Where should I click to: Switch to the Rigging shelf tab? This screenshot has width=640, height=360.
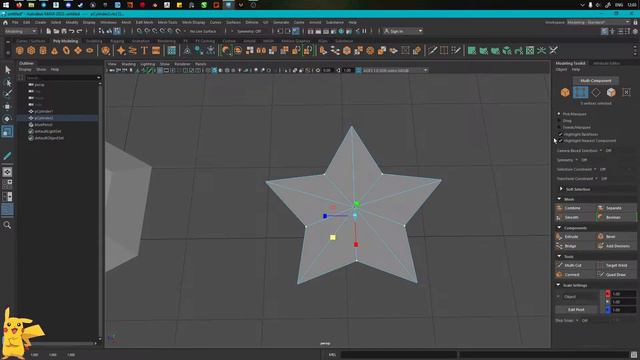pos(117,41)
